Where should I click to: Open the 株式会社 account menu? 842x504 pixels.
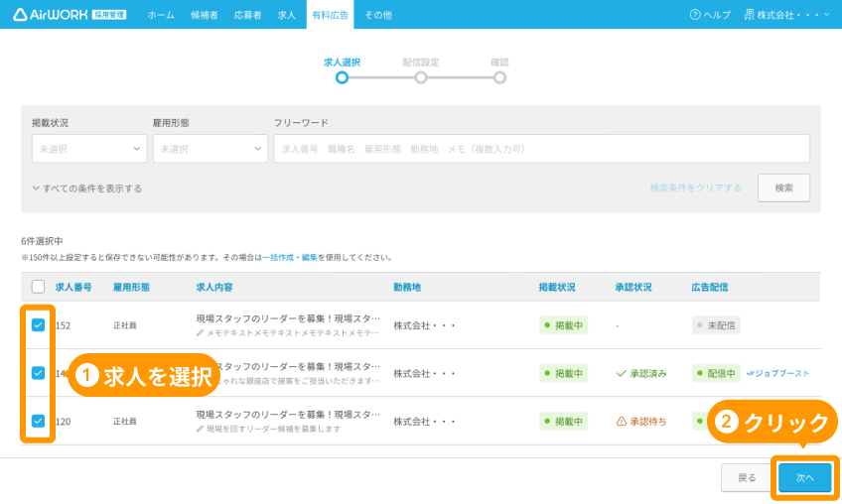coord(786,15)
